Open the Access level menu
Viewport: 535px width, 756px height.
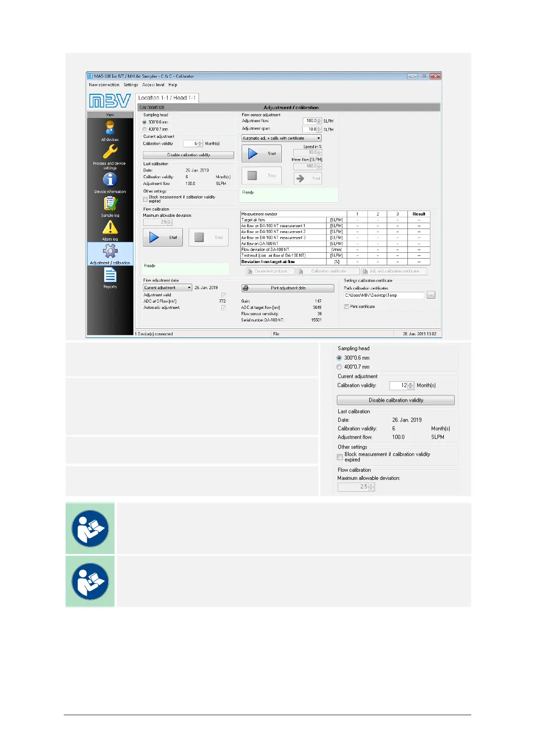(153, 85)
